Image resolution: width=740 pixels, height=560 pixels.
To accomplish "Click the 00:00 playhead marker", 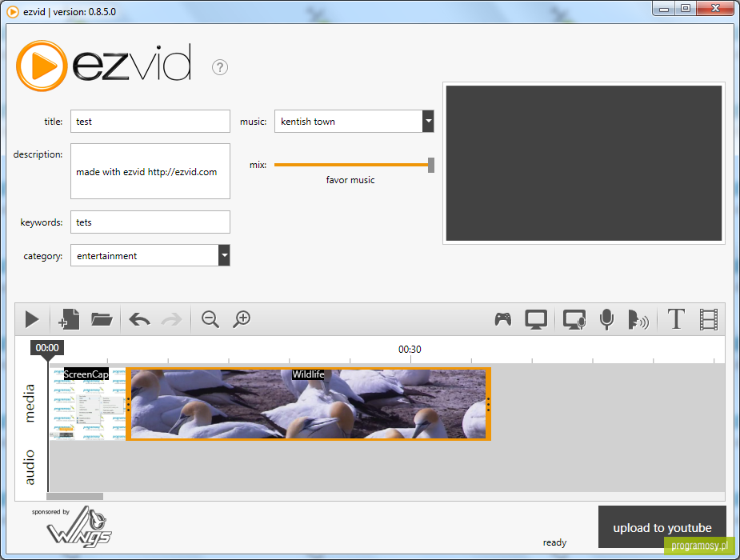I will [x=47, y=348].
